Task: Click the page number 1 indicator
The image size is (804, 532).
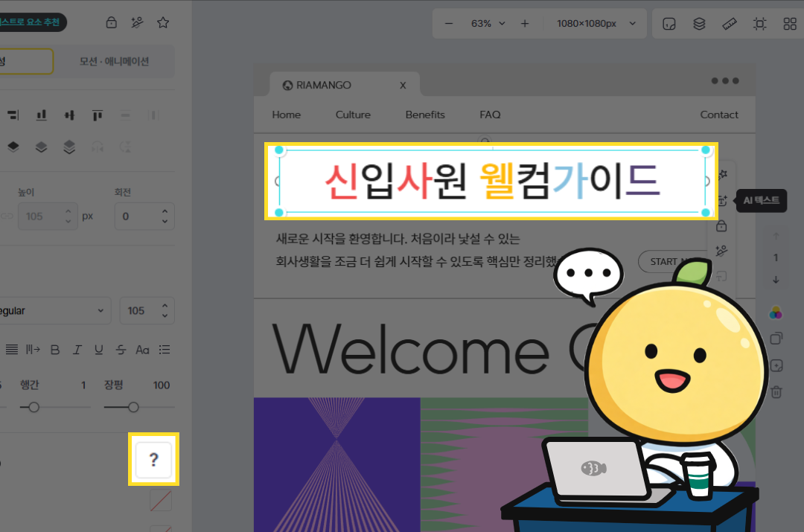Action: tap(776, 257)
